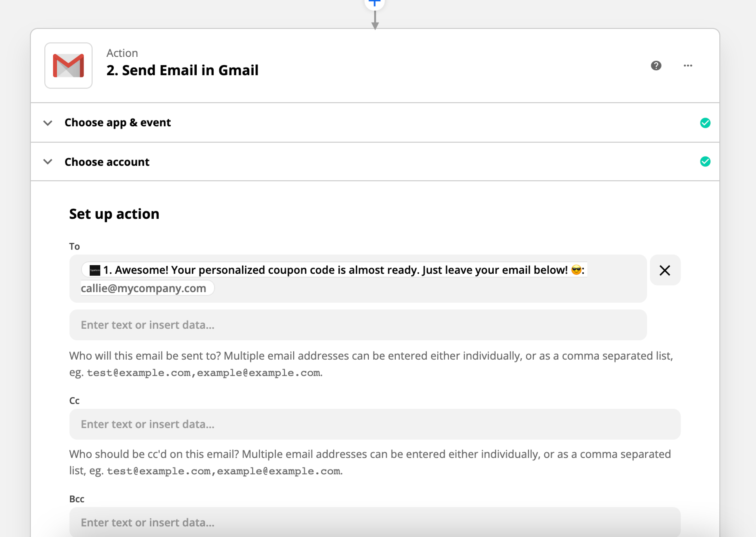This screenshot has width=756, height=537.
Task: Click the "2. Send Email in Gmail" title
Action: (x=182, y=70)
